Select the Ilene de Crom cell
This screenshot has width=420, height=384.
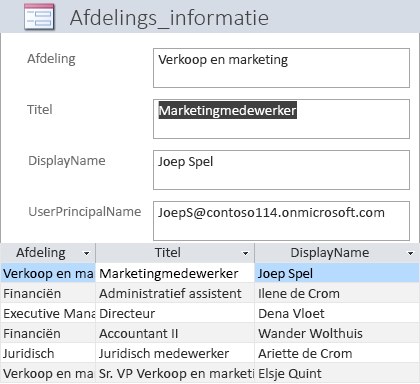point(337,293)
